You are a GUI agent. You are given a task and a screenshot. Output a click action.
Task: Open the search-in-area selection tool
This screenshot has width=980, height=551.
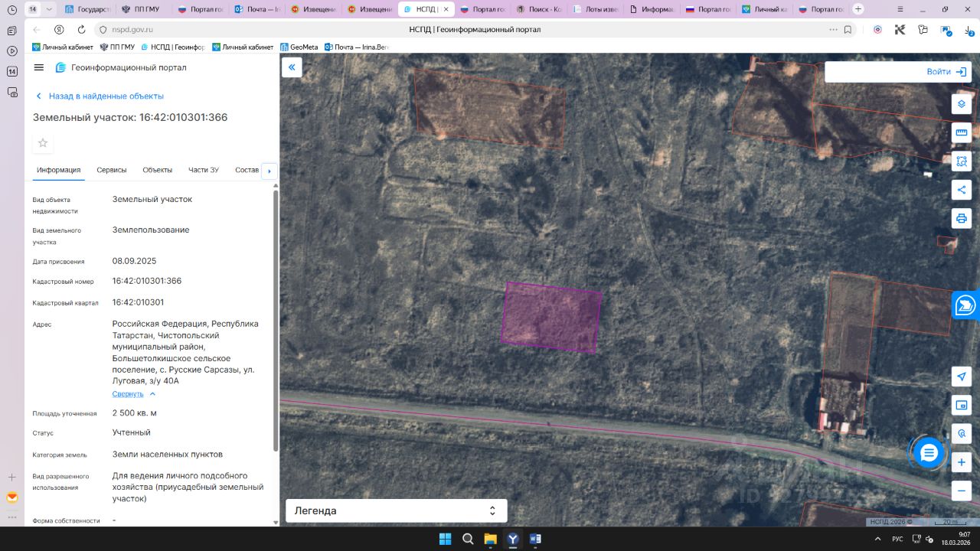click(962, 161)
